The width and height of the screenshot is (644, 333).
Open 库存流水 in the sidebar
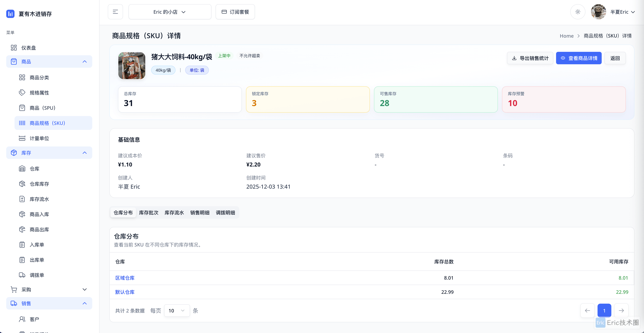pyautogui.click(x=39, y=199)
